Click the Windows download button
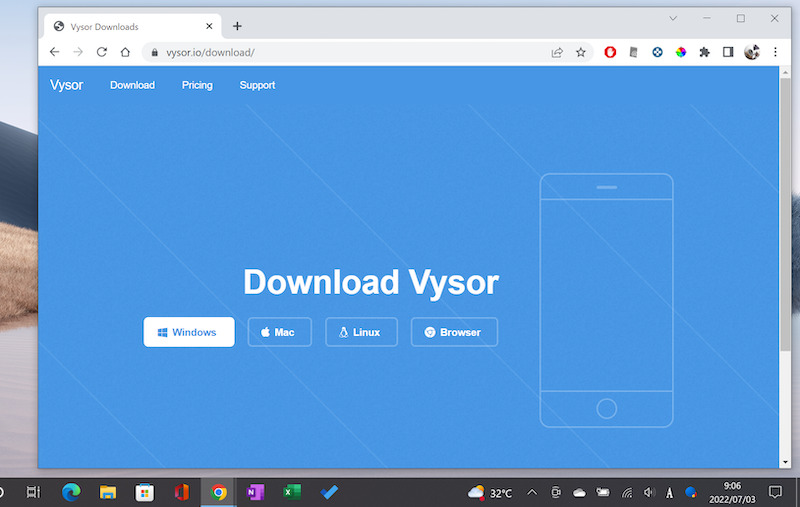 pos(189,332)
